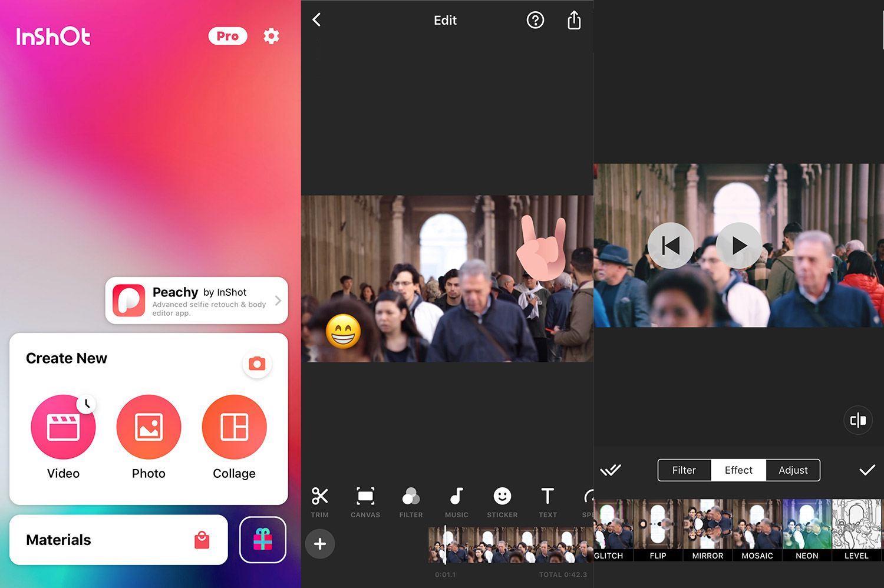Click the play button on the preview
Screen dimensions: 884x588
point(739,246)
